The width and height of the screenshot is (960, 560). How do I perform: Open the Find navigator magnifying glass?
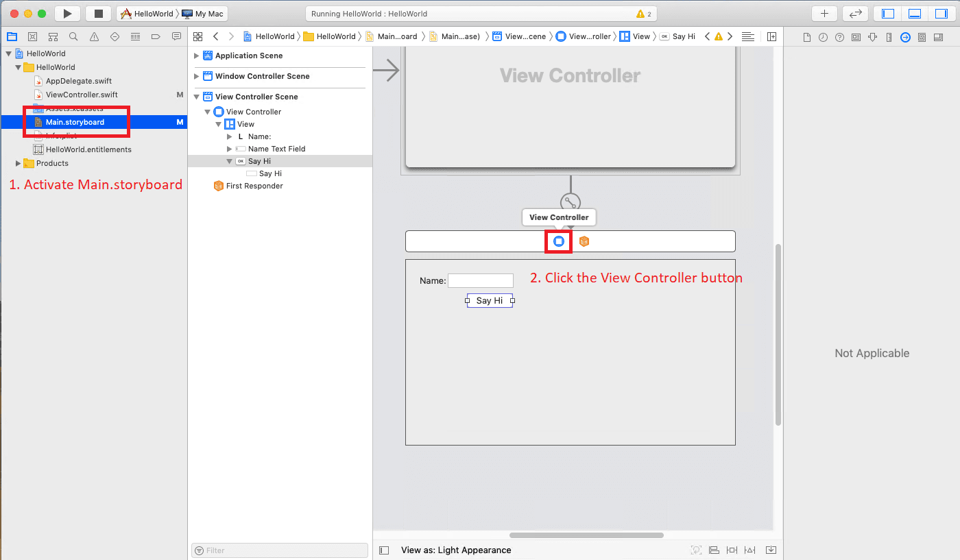[73, 36]
